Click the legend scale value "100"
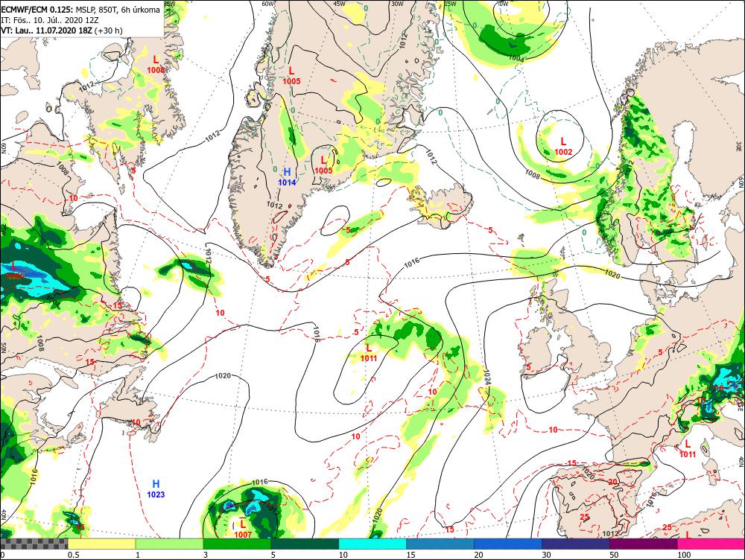The height and width of the screenshot is (560, 745). click(x=684, y=555)
